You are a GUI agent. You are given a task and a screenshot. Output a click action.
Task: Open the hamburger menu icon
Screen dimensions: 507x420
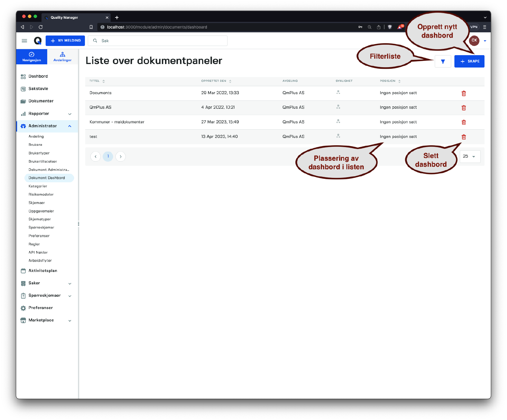[24, 41]
